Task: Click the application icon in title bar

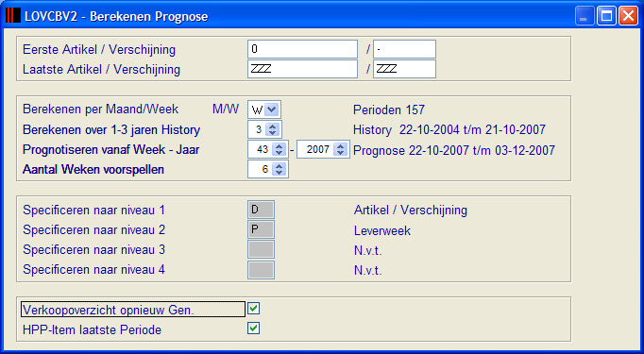Action: coord(12,16)
